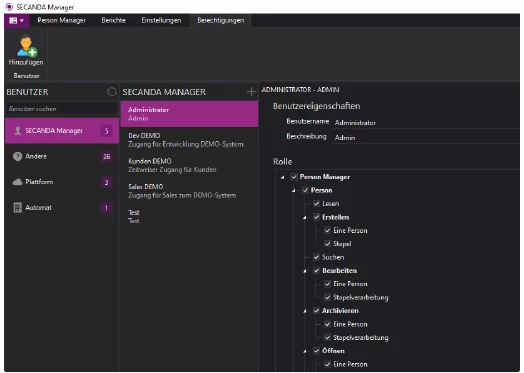Open the purple application menu button
Image resolution: width=524 pixels, height=373 pixels.
click(x=16, y=21)
